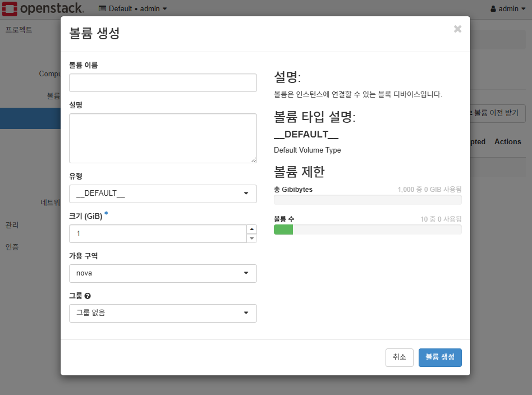Click the 볼륨 제한 heading
532x395 pixels.
tap(299, 172)
